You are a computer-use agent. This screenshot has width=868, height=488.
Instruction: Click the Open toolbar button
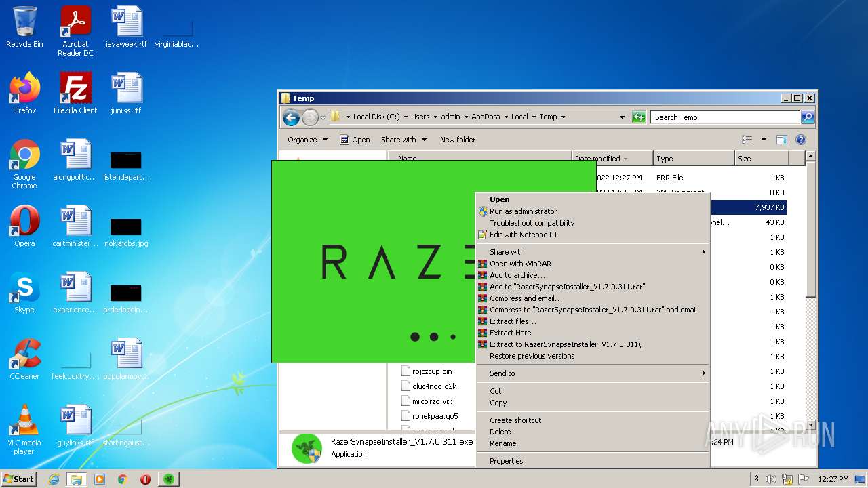pyautogui.click(x=355, y=140)
